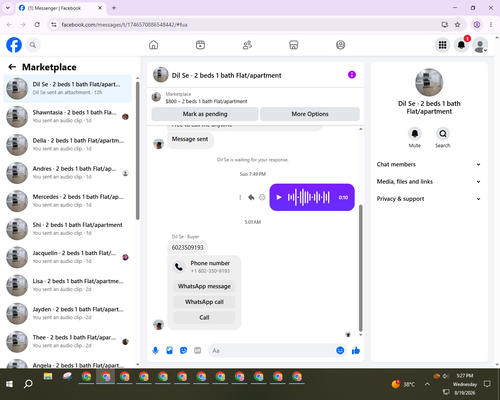This screenshot has height=400, width=500.
Task: Click WhatsApp message button
Action: tap(204, 286)
